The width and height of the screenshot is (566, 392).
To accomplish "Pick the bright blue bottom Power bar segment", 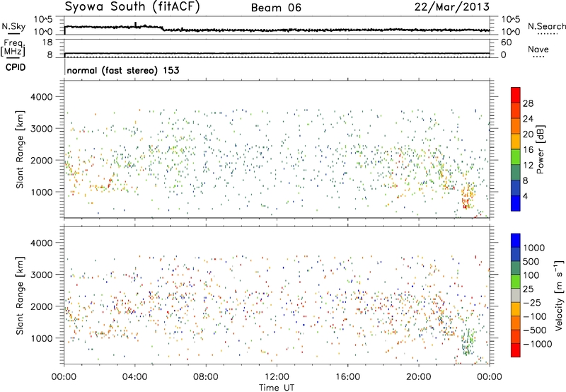I will point(516,203).
